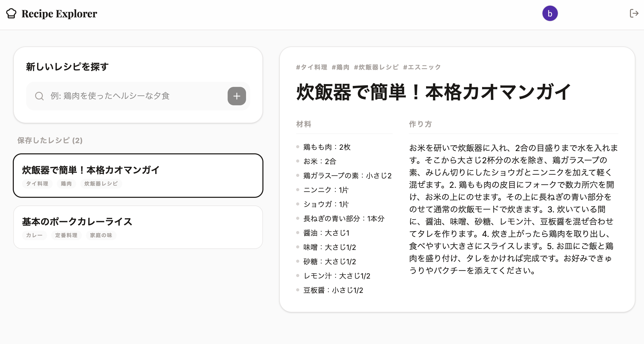Click the chef hat logo icon
644x344 pixels.
[11, 14]
